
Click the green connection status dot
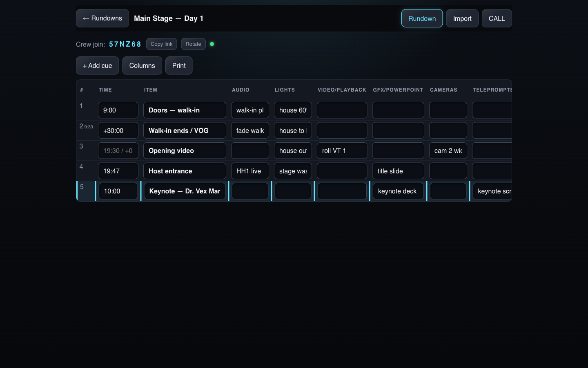(212, 44)
